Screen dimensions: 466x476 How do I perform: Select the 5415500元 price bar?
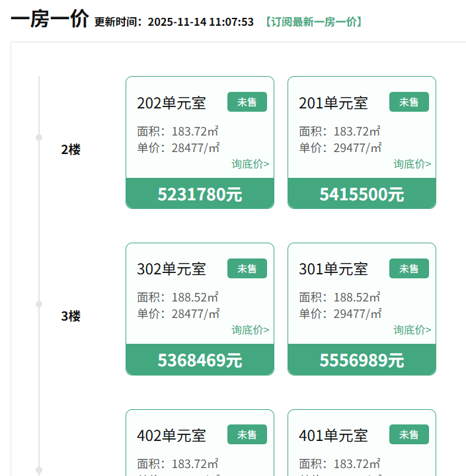(x=362, y=194)
